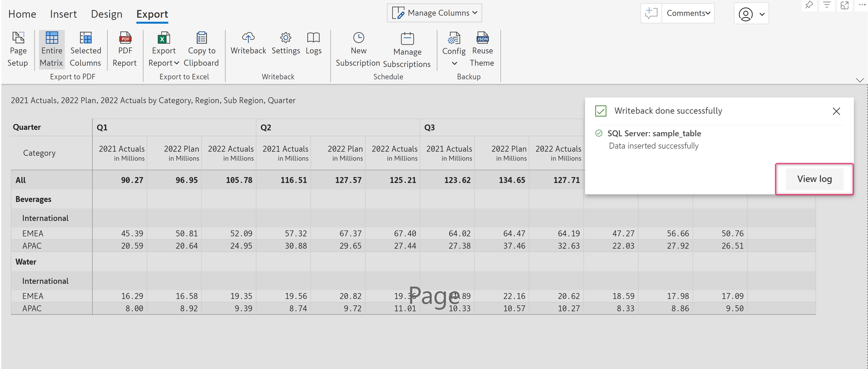
Task: Open the Comments dropdown
Action: point(688,13)
